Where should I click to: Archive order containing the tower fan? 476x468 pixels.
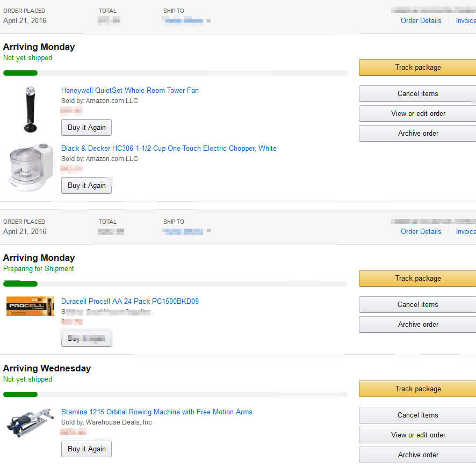418,134
